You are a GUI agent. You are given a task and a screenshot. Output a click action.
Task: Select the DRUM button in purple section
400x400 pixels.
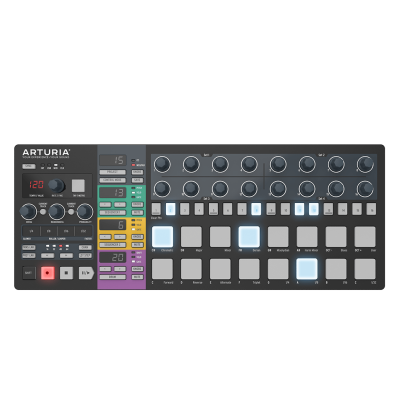(x=113, y=277)
